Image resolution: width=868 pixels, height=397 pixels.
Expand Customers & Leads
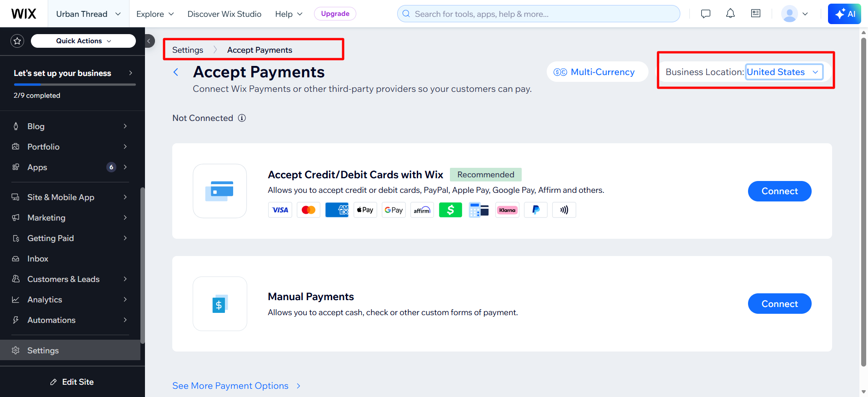(x=70, y=279)
